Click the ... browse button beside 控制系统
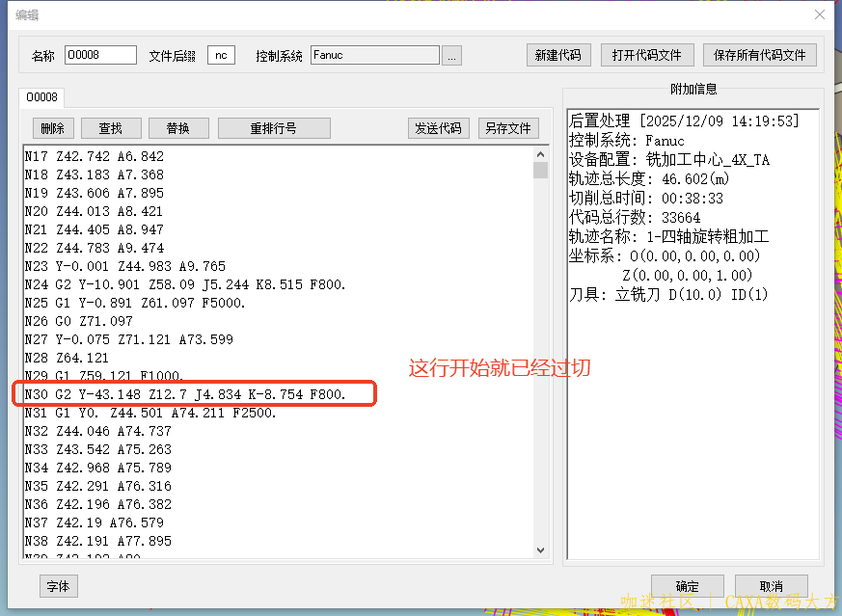 click(450, 55)
